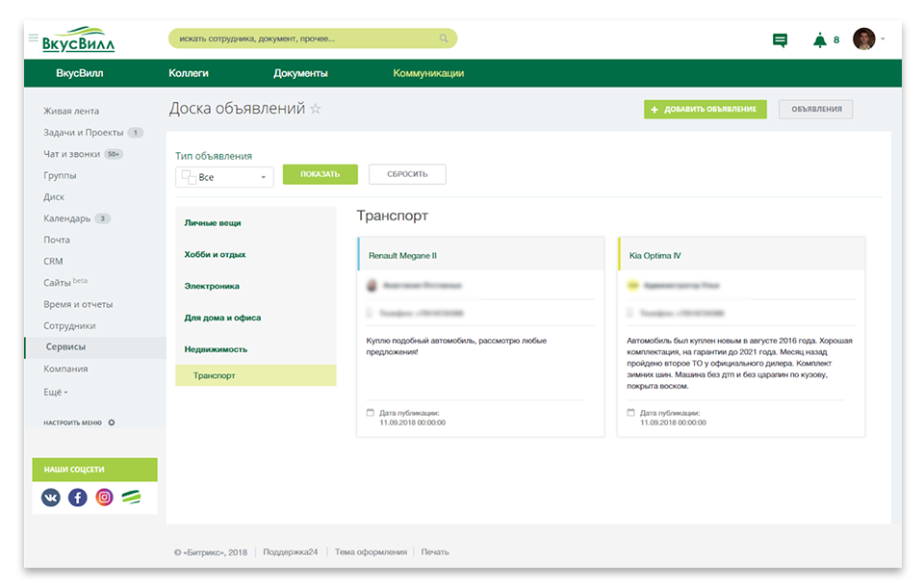
Task: Click the search magnifier icon
Action: (444, 38)
